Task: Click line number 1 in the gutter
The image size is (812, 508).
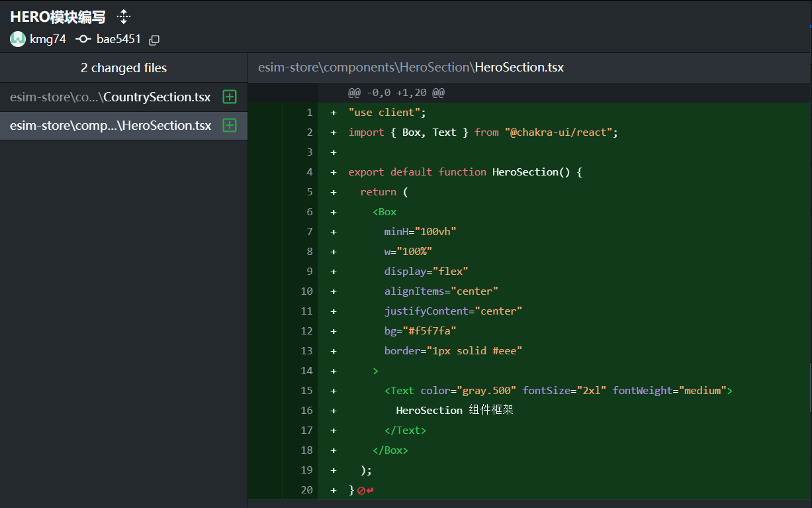Action: click(309, 113)
